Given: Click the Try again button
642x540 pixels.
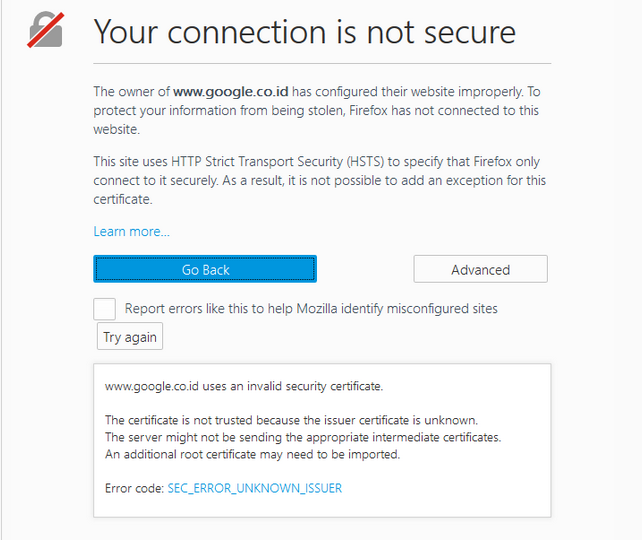Looking at the screenshot, I should [130, 337].
